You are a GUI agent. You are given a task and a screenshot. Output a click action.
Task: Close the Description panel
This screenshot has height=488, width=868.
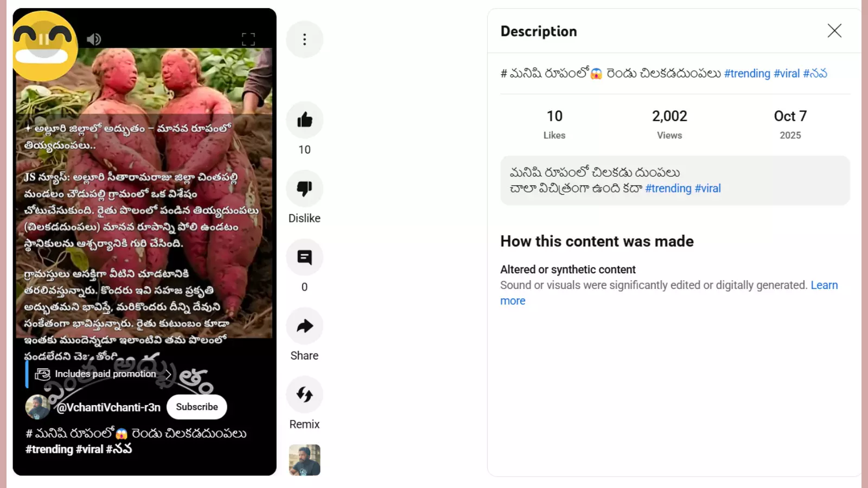click(x=834, y=31)
